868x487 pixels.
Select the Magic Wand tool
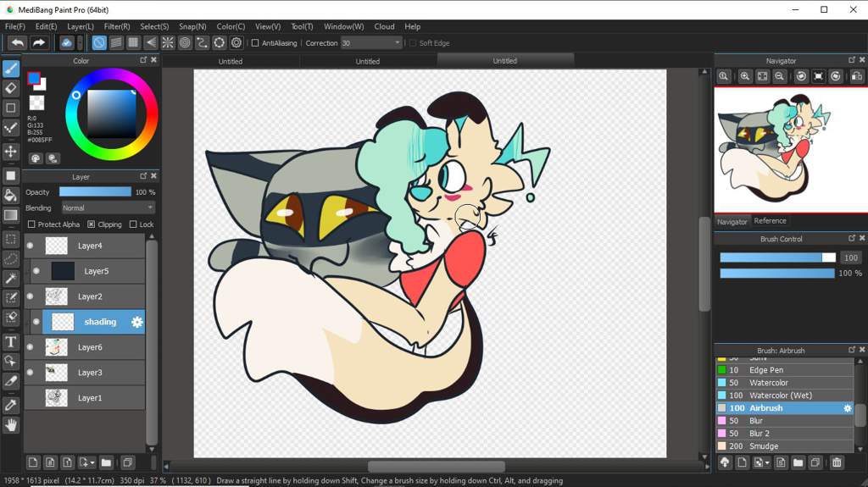pos(11,279)
